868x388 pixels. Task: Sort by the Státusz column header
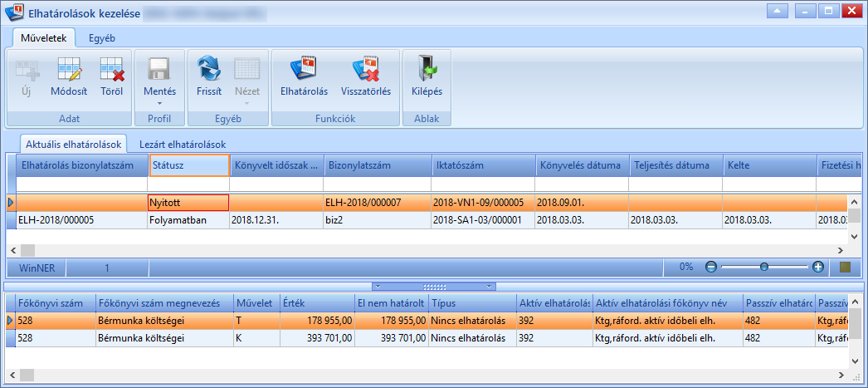click(x=189, y=165)
